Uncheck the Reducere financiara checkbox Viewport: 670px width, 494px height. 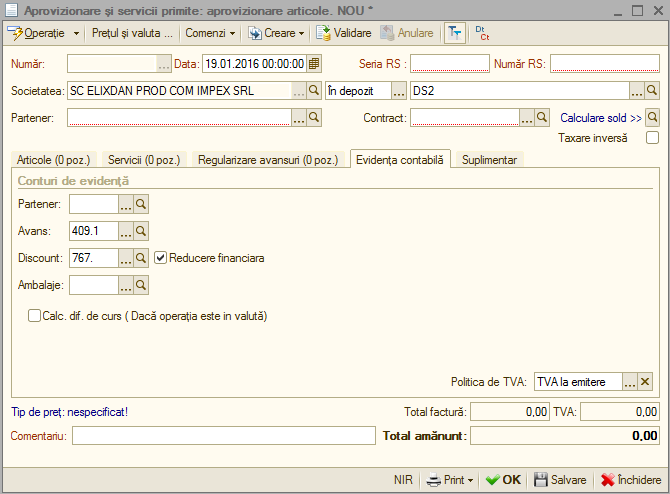point(160,258)
